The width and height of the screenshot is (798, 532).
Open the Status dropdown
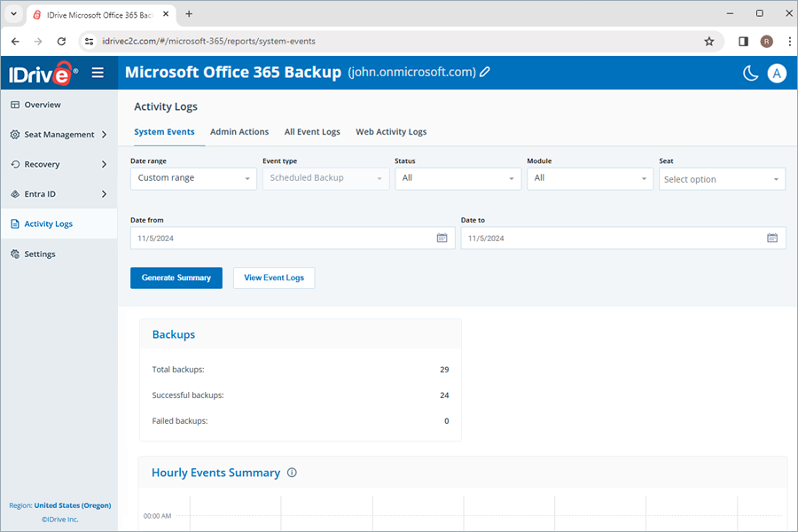coord(458,179)
